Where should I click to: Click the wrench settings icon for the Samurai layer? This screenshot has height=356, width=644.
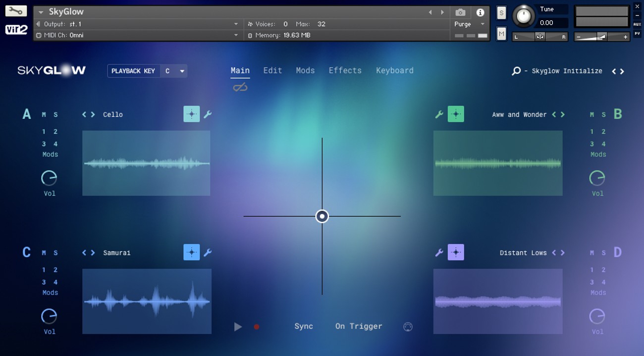coord(208,252)
